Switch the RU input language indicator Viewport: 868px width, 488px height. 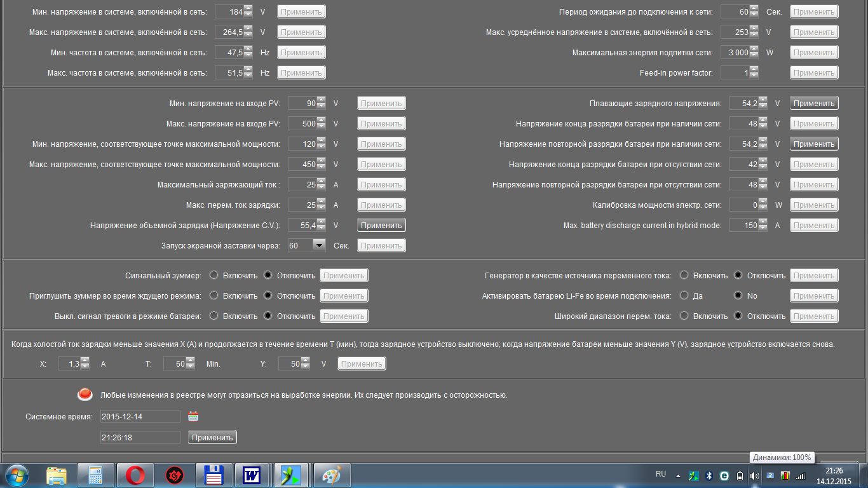click(661, 474)
